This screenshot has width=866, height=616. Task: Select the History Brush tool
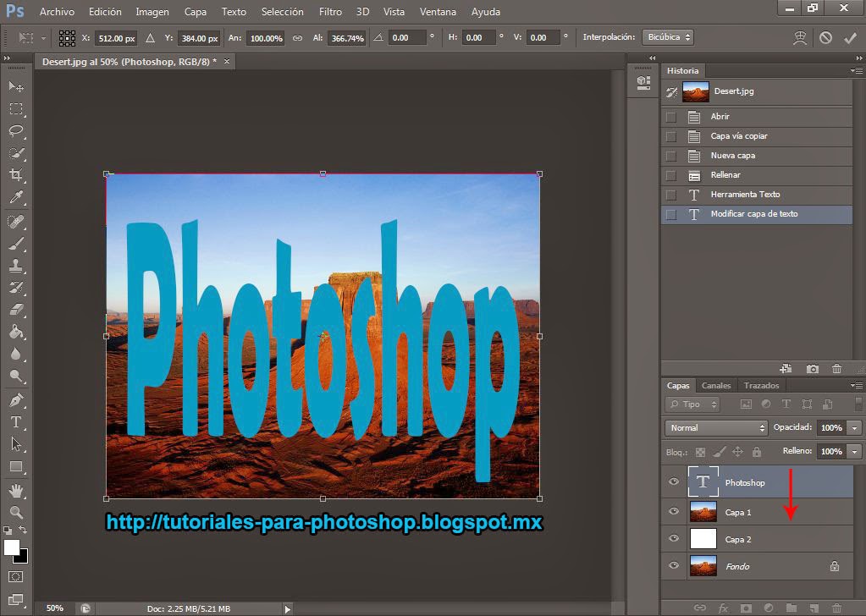(x=16, y=288)
